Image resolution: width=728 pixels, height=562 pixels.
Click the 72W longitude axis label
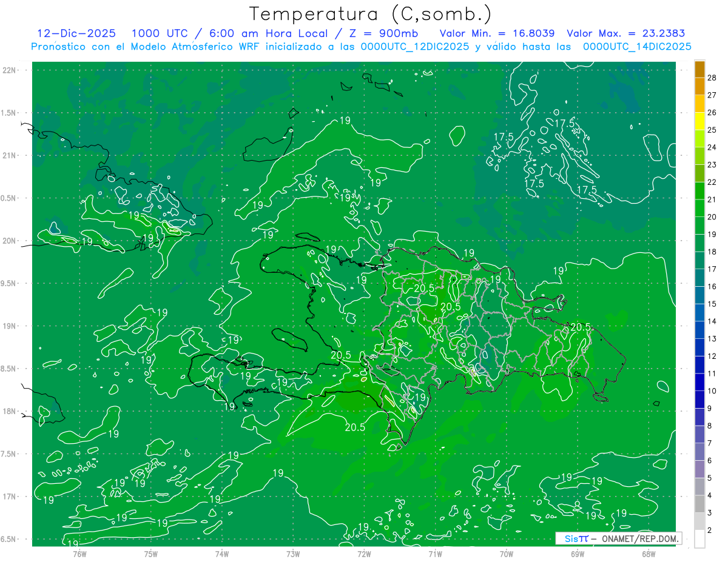[364, 554]
